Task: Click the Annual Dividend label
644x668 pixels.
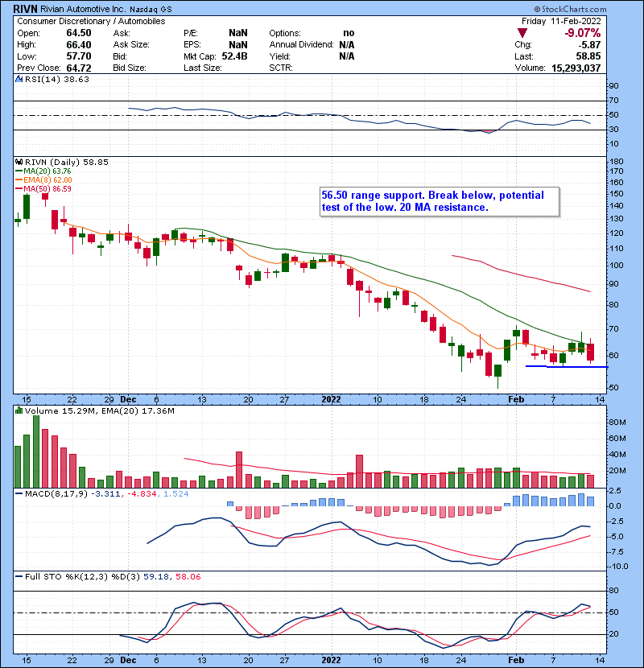Action: [x=301, y=44]
